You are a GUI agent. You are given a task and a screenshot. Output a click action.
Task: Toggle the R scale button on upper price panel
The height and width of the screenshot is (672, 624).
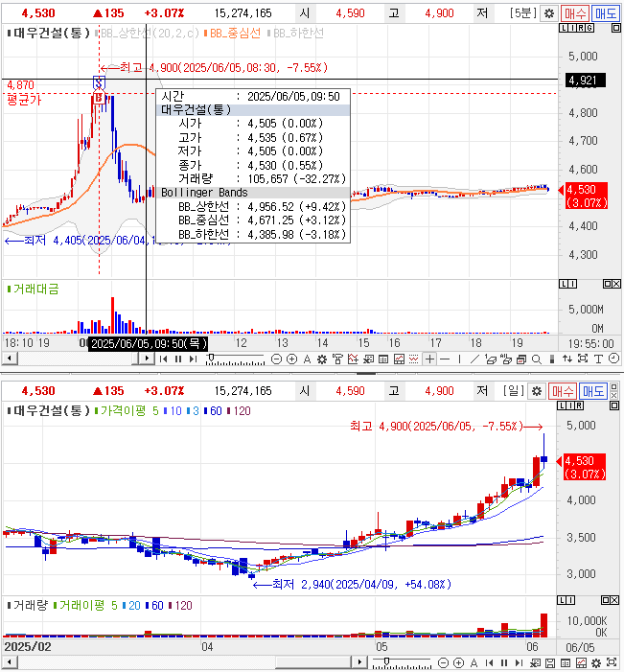pyautogui.click(x=581, y=28)
